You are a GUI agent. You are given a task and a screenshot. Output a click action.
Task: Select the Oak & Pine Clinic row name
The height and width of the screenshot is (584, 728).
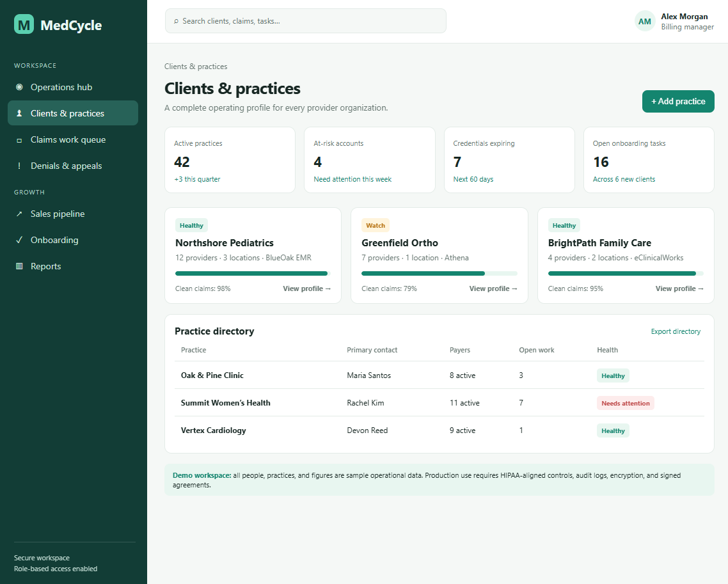click(212, 375)
